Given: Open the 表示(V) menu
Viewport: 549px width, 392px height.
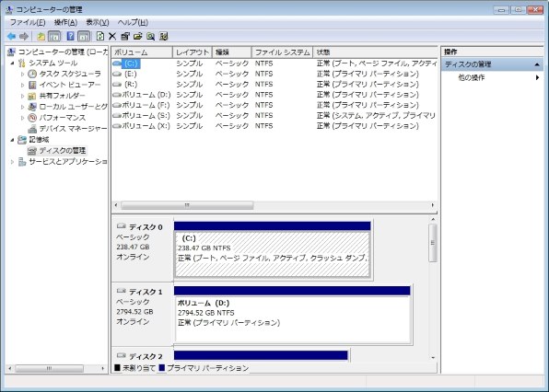Looking at the screenshot, I should pos(98,23).
